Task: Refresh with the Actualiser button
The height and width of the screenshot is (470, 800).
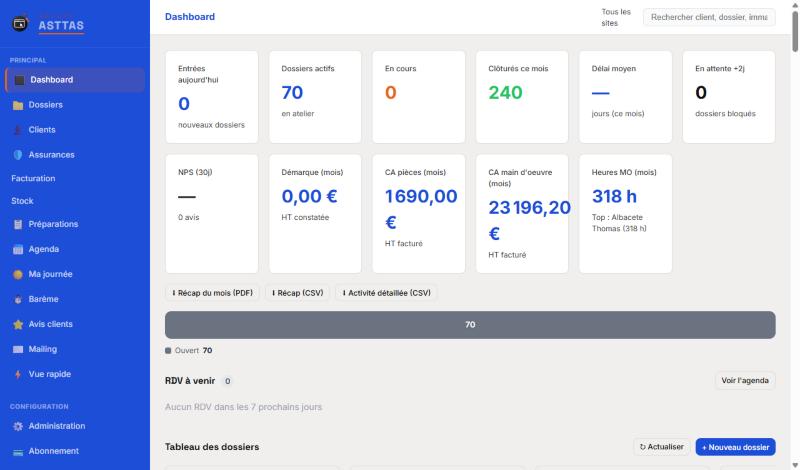Action: coord(662,447)
